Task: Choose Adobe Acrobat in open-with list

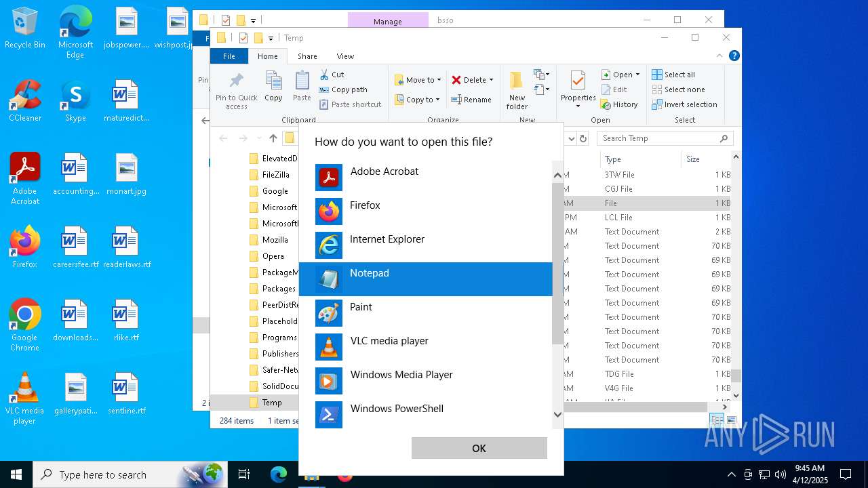Action: (425, 178)
